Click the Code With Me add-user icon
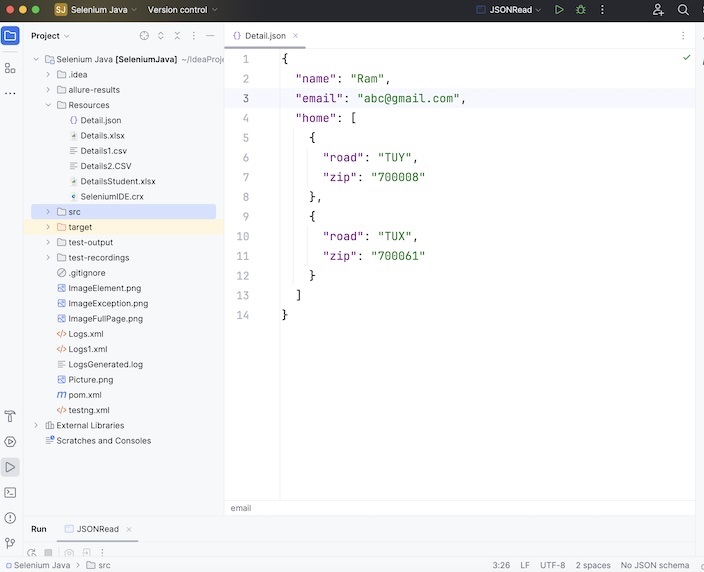Image resolution: width=704 pixels, height=572 pixels. [658, 10]
